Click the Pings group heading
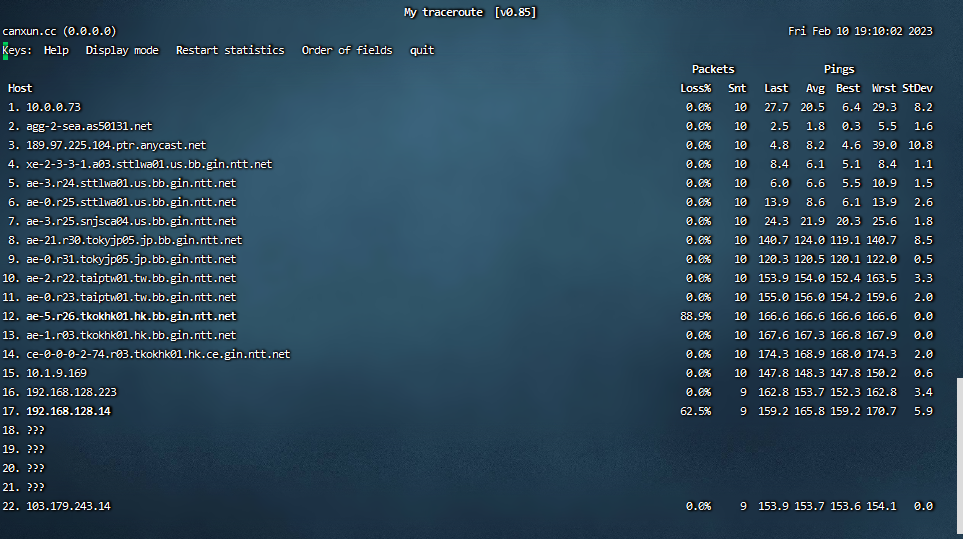 [x=839, y=69]
